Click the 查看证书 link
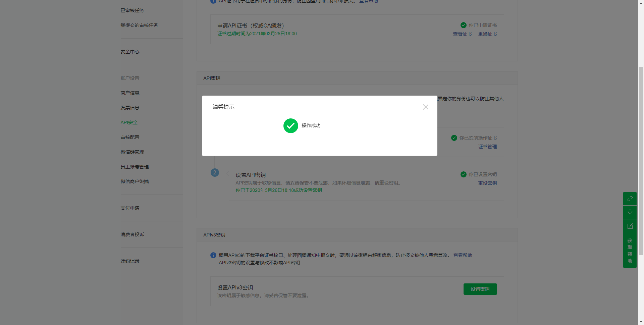The image size is (644, 325). tap(462, 34)
